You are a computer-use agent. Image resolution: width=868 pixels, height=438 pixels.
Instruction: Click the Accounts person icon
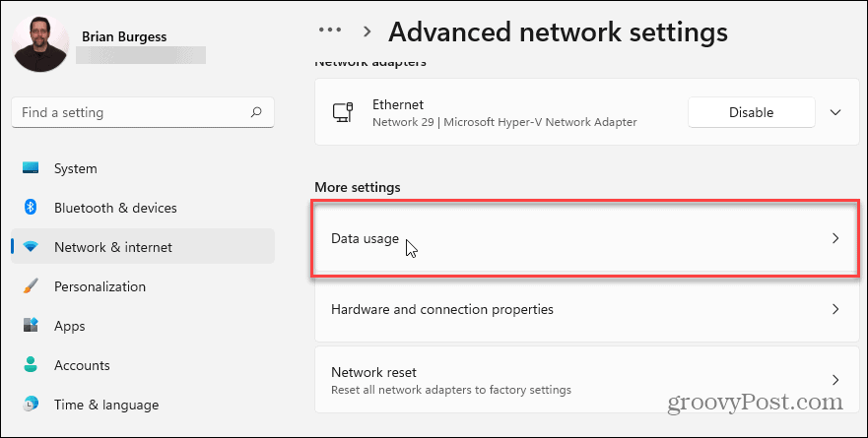(31, 365)
